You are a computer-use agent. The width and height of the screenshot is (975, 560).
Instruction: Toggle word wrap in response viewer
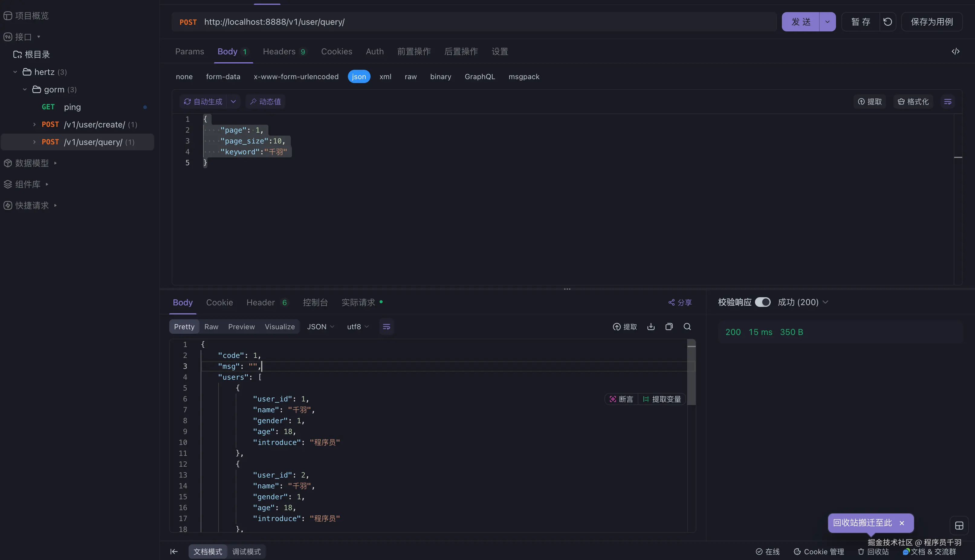pyautogui.click(x=386, y=327)
